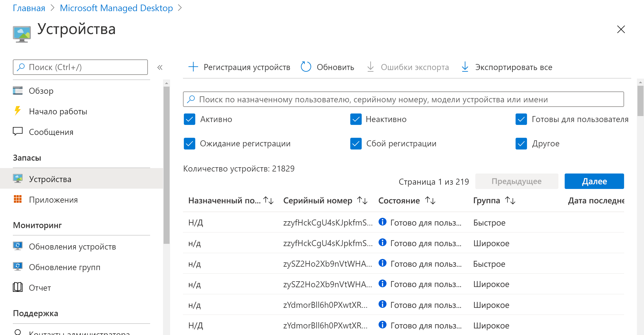Open Microsoft Managed Desktop breadcrumb link
This screenshot has width=644, height=335.
[116, 8]
